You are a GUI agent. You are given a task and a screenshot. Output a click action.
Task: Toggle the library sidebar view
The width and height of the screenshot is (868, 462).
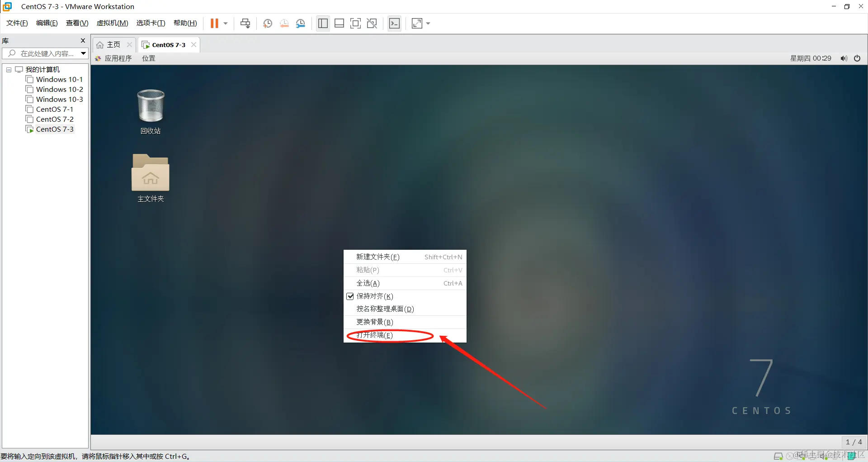[x=323, y=23]
